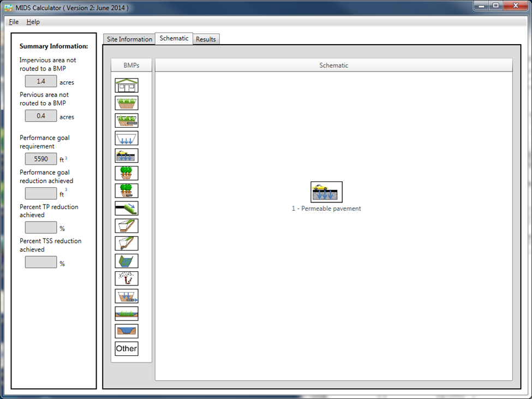
Task: Select the bioretention basin without underdrain icon
Action: tap(127, 103)
